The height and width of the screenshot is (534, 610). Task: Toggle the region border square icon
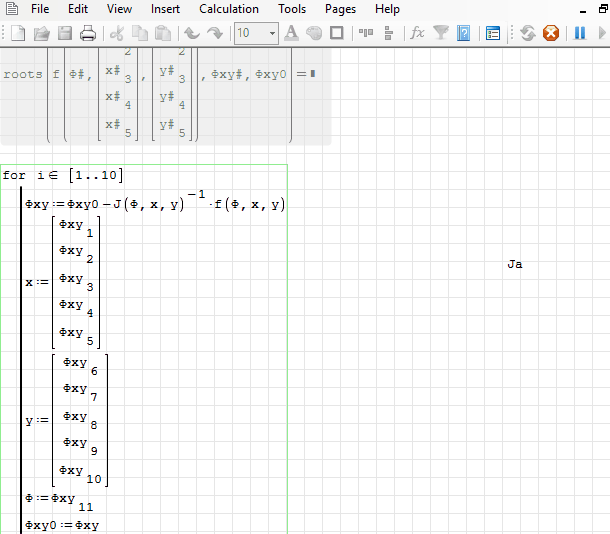pos(337,33)
